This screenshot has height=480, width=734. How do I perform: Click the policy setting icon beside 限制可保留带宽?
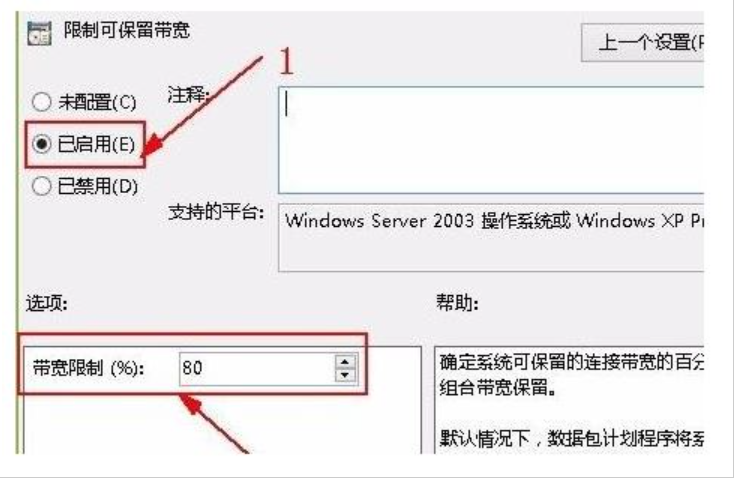click(x=39, y=33)
